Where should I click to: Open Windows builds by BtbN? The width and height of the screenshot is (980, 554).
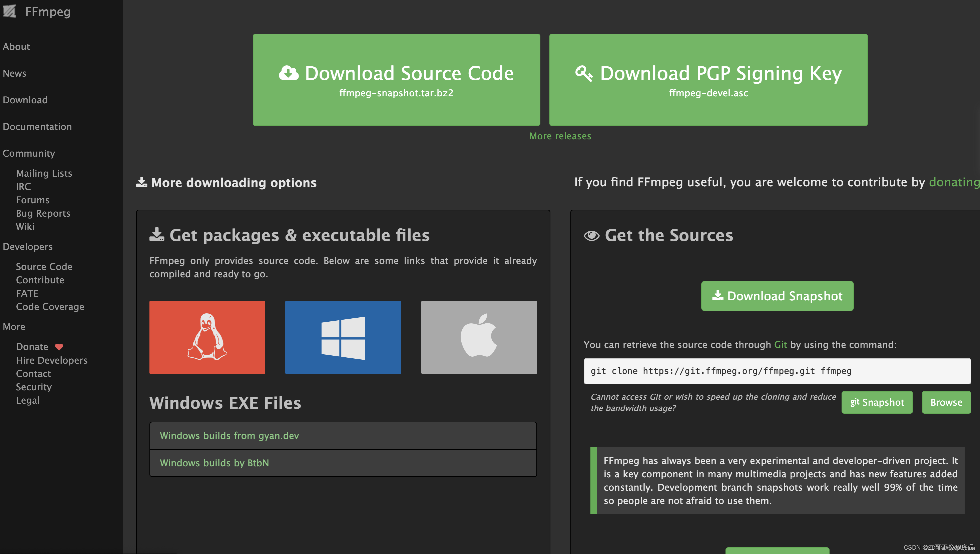pos(214,463)
